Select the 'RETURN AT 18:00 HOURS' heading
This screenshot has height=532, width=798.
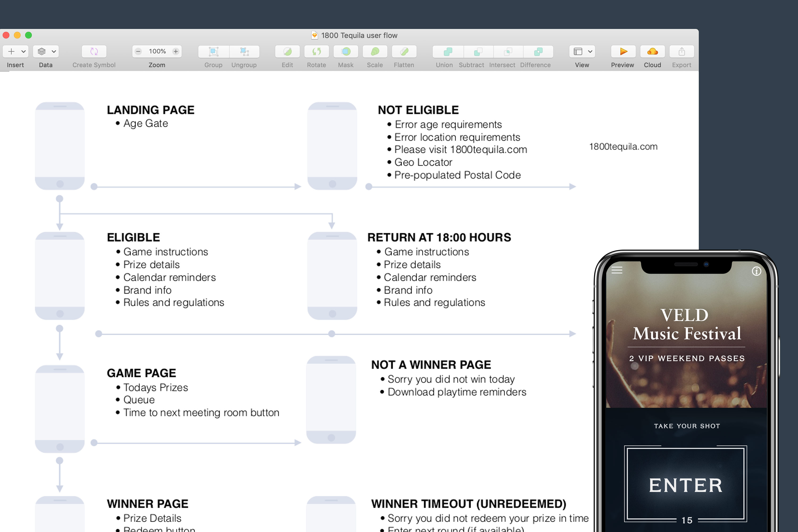coord(439,237)
